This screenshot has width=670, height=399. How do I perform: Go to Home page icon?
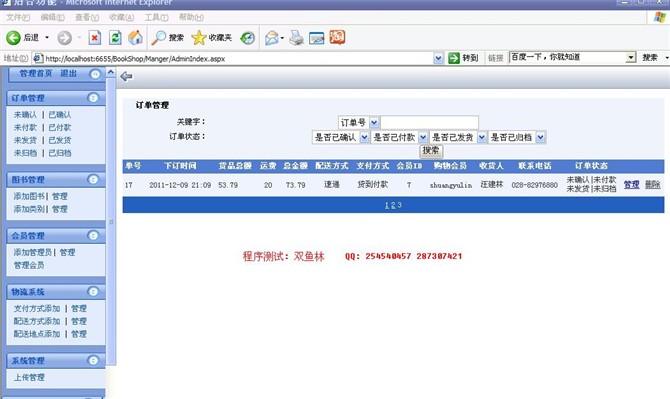click(x=135, y=38)
